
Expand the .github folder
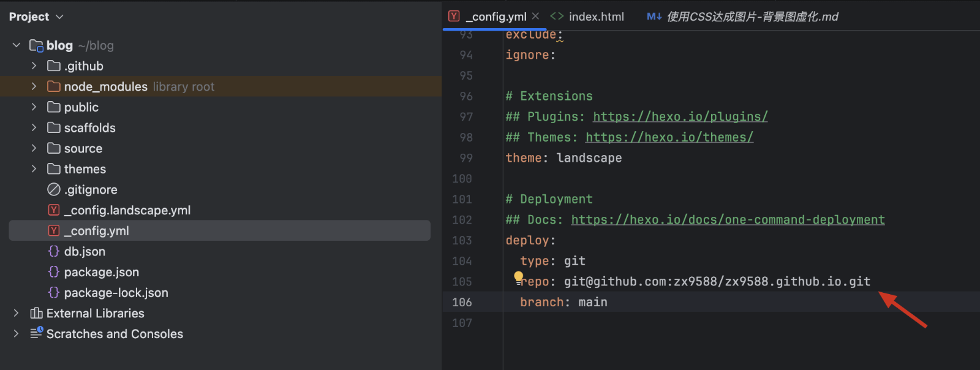pyautogui.click(x=34, y=66)
